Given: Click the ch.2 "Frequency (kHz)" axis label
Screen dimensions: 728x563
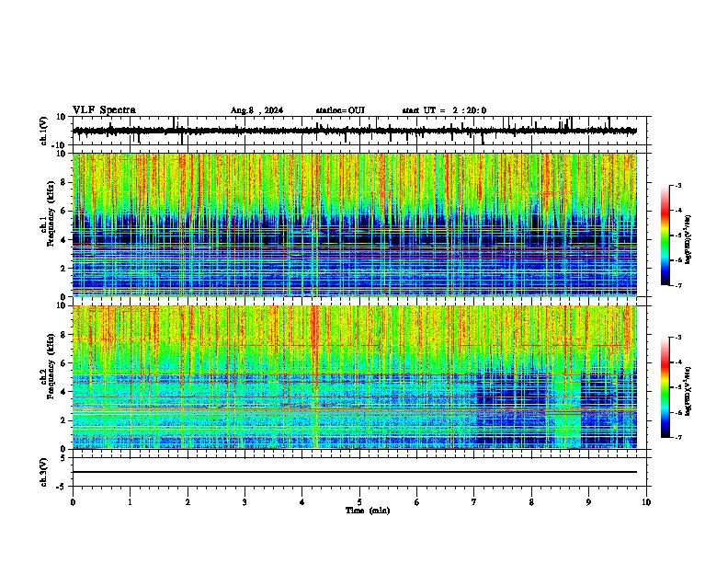Looking at the screenshot, I should (51, 365).
